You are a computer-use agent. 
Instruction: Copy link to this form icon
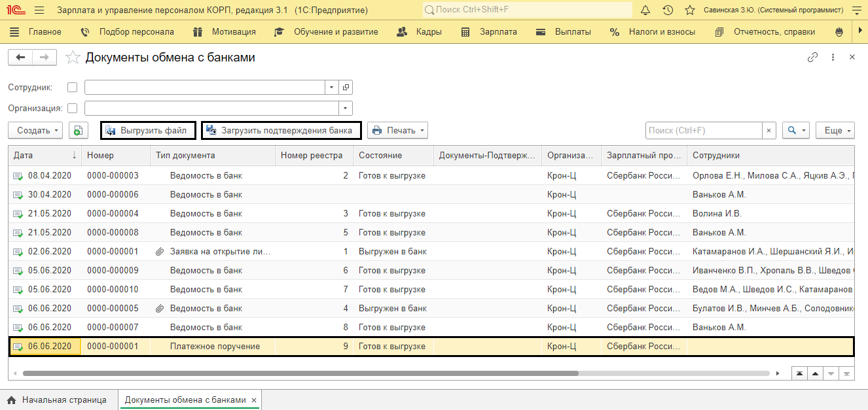click(x=812, y=58)
